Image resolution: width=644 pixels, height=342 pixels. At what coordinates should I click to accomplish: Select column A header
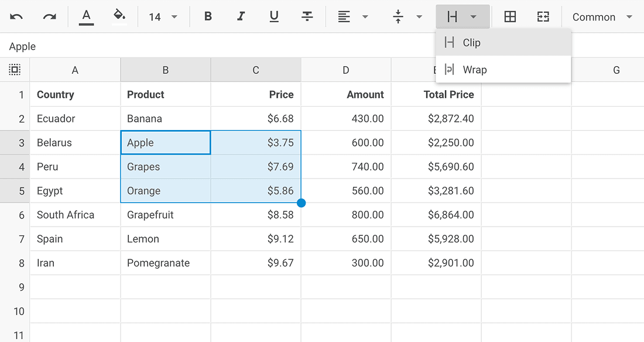[x=75, y=70]
